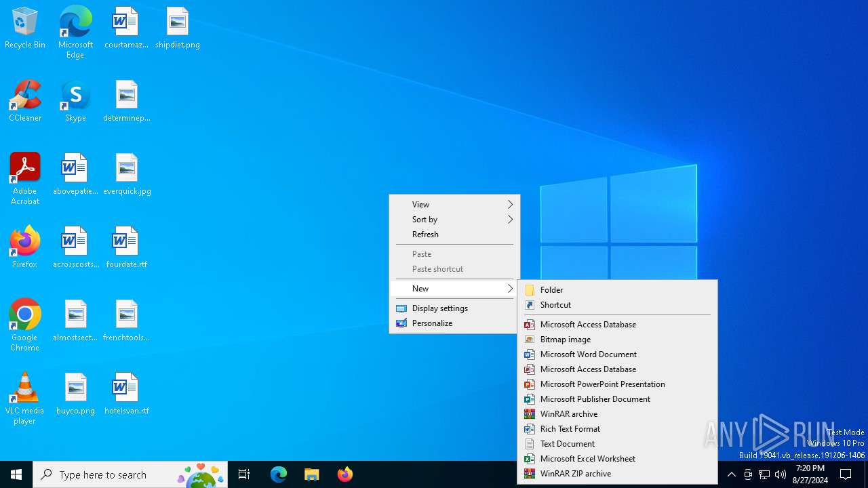Select the frenchtools image file icon
868x488 pixels.
click(x=127, y=321)
